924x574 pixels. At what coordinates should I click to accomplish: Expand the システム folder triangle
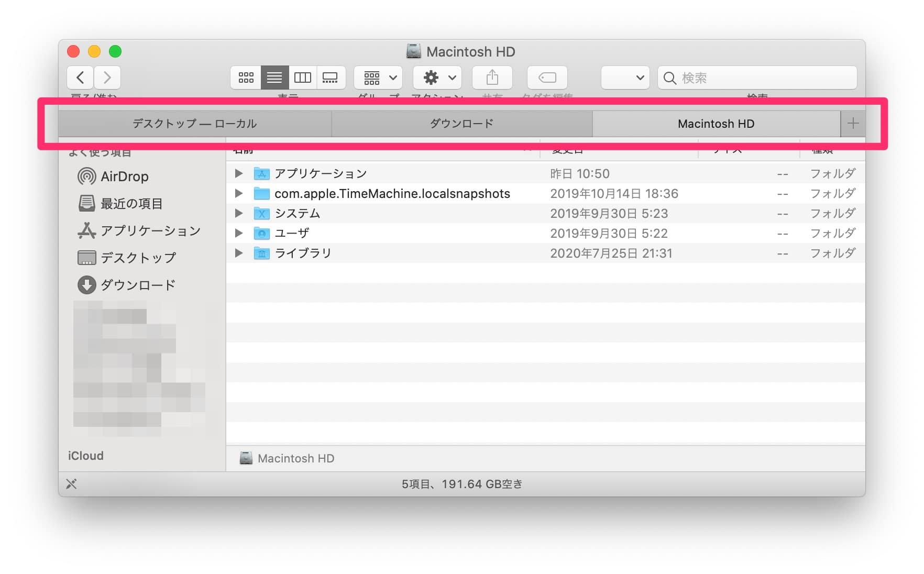coord(239,213)
